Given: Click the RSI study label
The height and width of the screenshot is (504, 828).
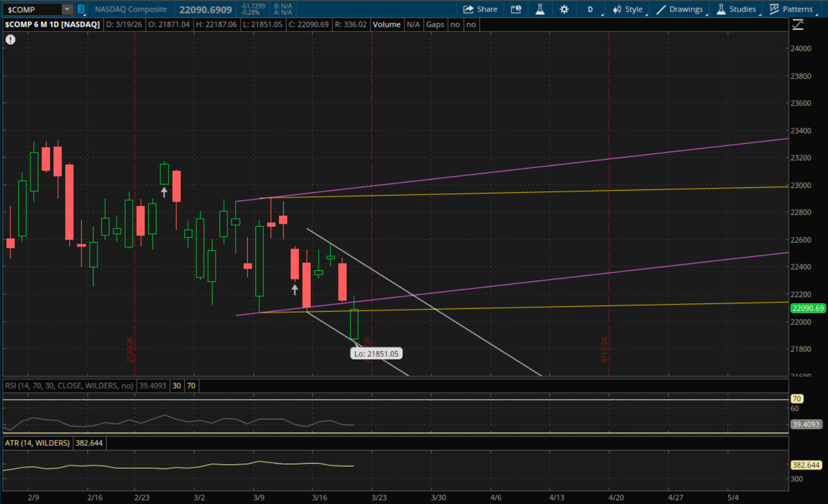Looking at the screenshot, I should 69,386.
